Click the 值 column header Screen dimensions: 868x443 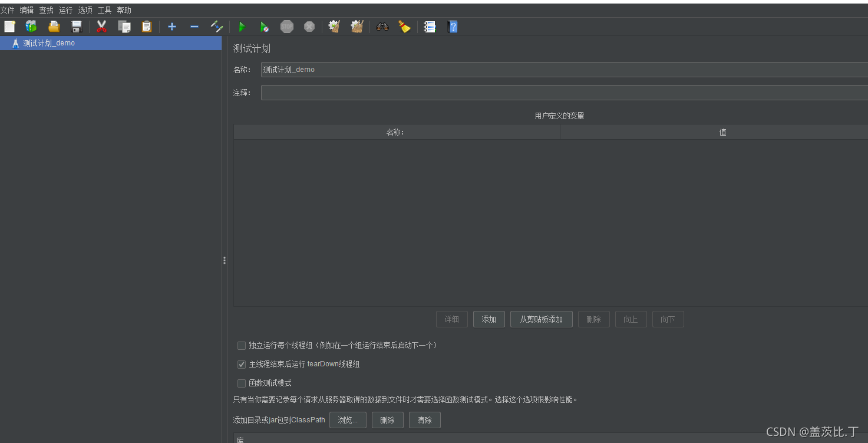(714, 132)
